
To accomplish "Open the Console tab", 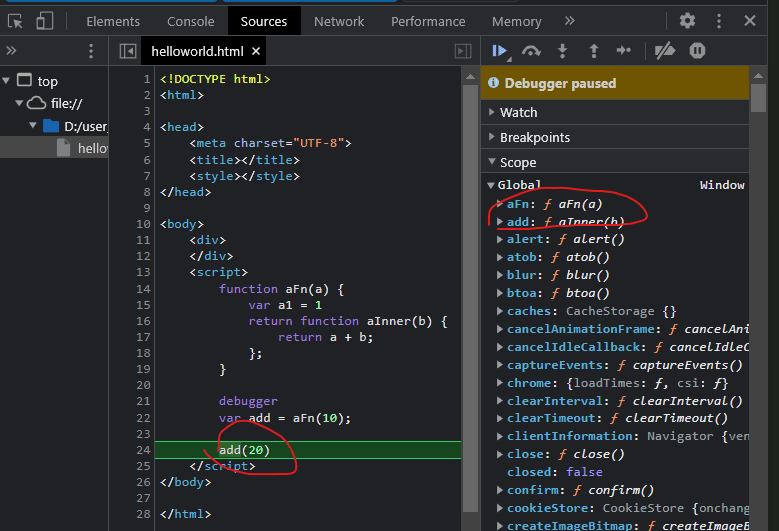I will tap(190, 21).
